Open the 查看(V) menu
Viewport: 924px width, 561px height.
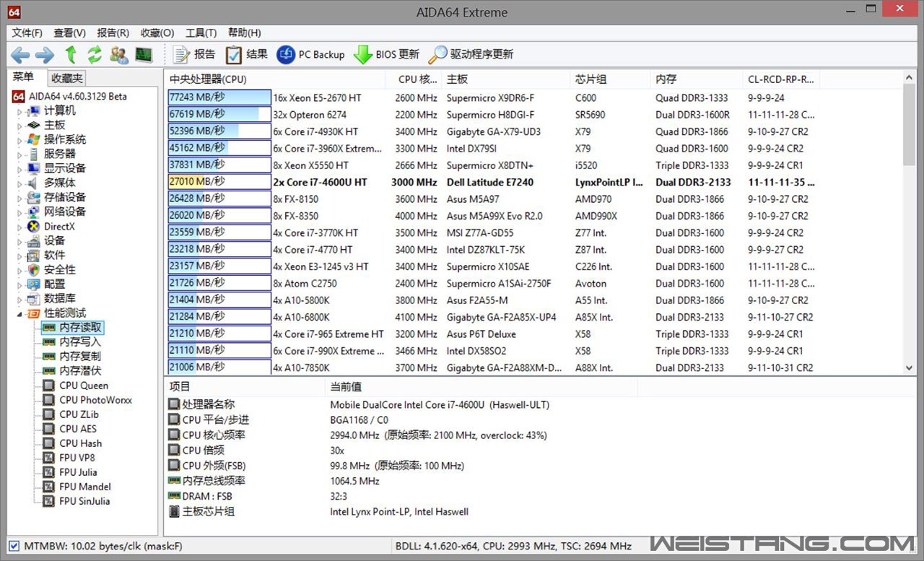tap(69, 32)
